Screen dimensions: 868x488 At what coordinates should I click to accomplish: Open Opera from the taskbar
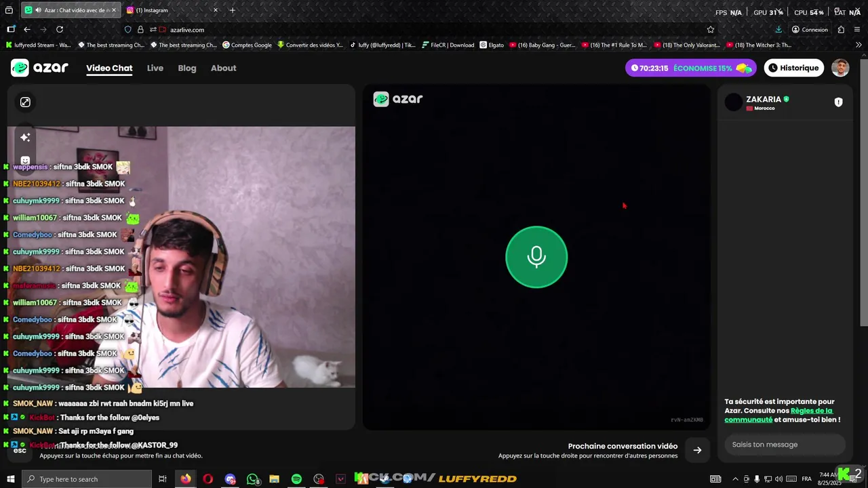(208, 479)
